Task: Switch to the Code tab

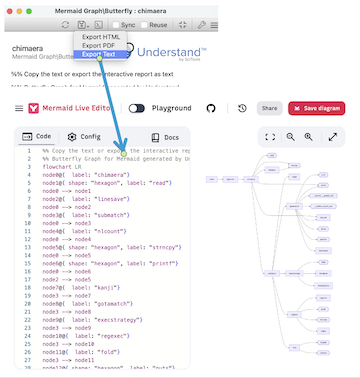Action: pos(37,136)
